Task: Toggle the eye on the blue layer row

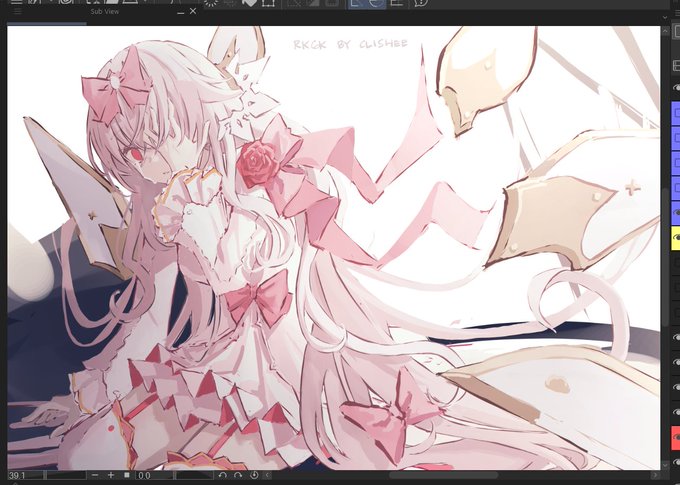Action: (x=676, y=213)
